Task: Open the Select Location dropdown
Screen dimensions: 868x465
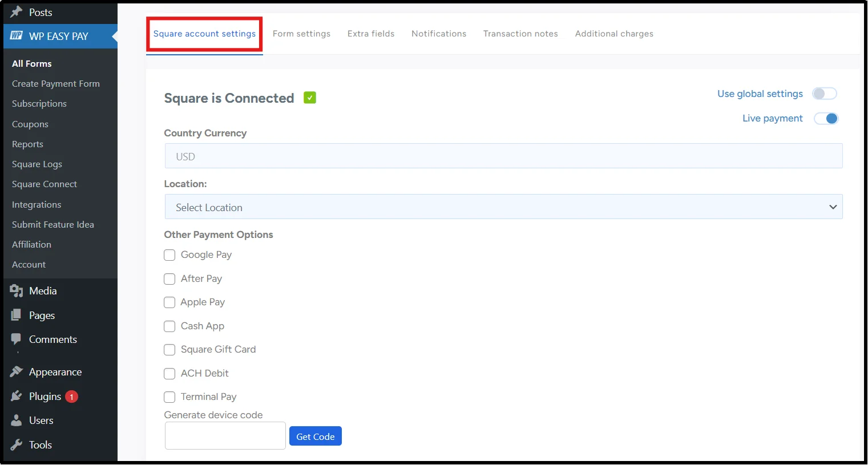Action: (x=503, y=207)
